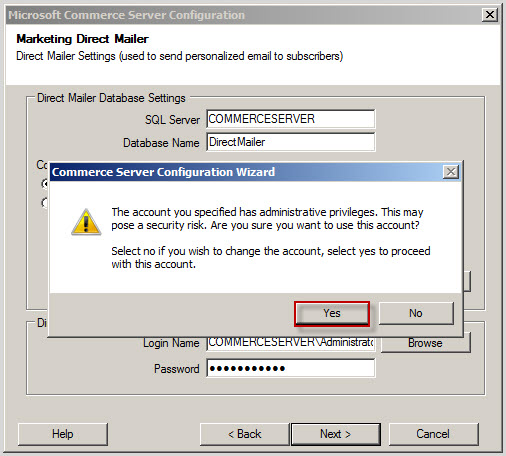Screen dimensions: 506x456
Task: Click the administrative privileges warning text
Action: pyautogui.click(x=267, y=219)
